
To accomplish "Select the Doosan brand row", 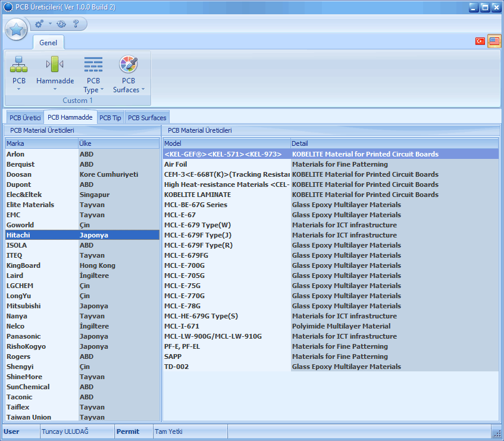I will tap(82, 174).
